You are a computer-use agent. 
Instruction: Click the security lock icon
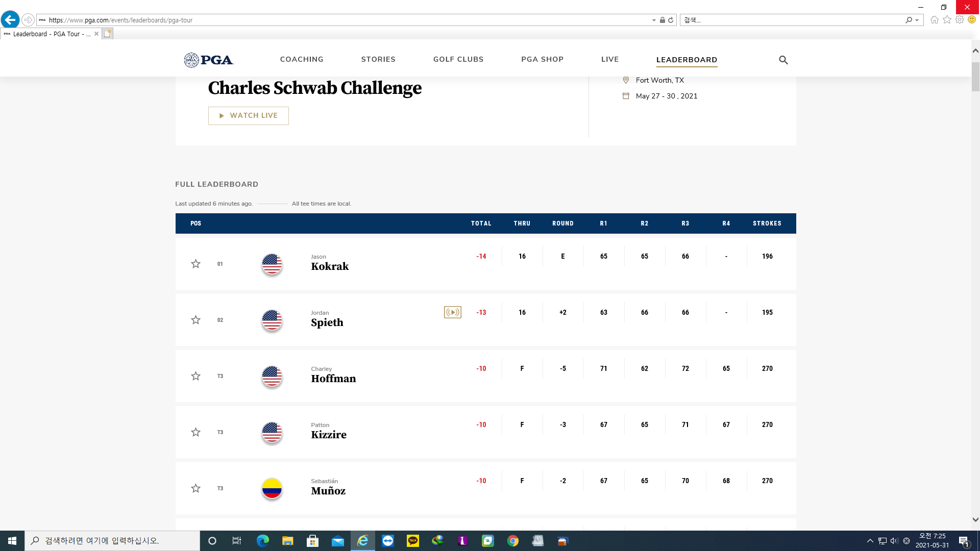click(x=662, y=20)
